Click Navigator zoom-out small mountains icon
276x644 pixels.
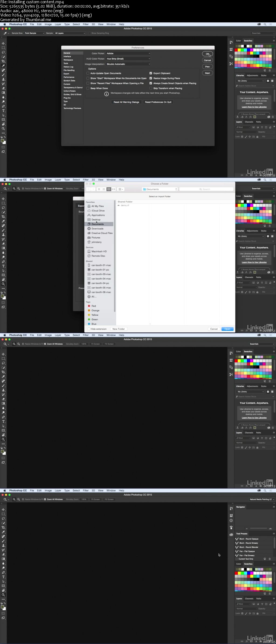pos(246,529)
